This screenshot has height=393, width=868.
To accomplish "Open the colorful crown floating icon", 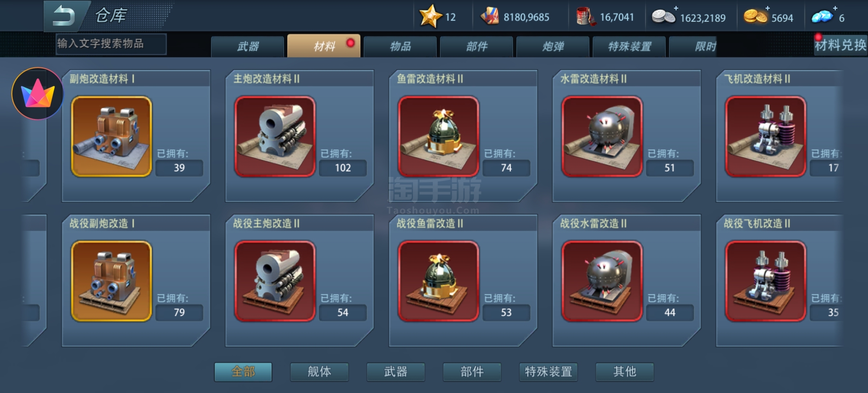I will click(38, 94).
